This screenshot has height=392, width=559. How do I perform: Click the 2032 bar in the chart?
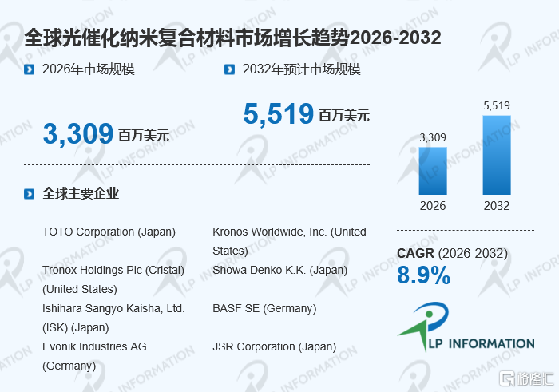[497, 155]
